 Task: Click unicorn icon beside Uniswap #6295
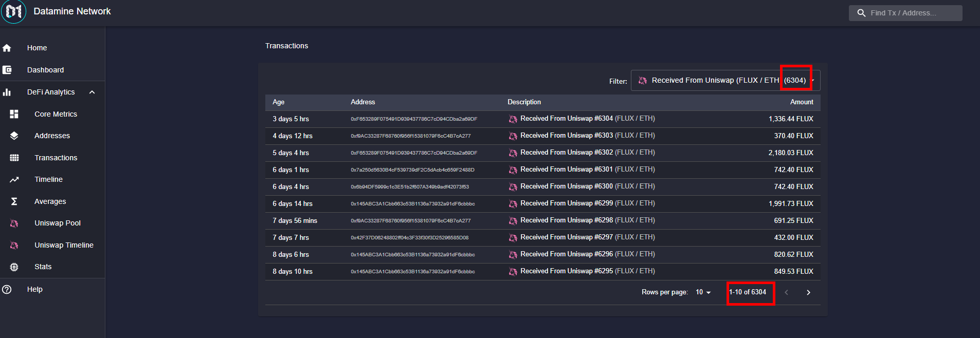[513, 271]
